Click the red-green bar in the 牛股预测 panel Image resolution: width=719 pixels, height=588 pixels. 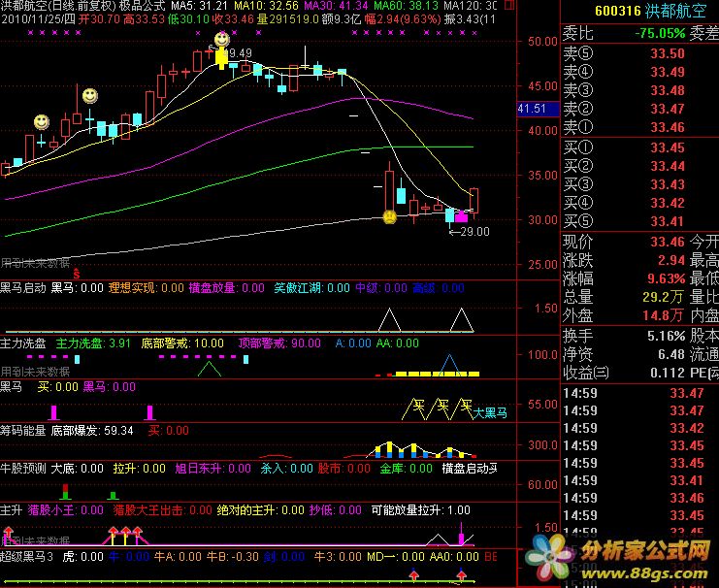[65, 492]
